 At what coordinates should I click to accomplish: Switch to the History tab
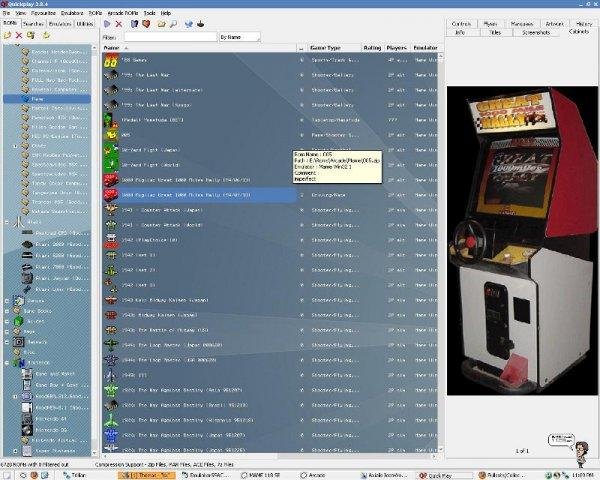click(x=584, y=24)
